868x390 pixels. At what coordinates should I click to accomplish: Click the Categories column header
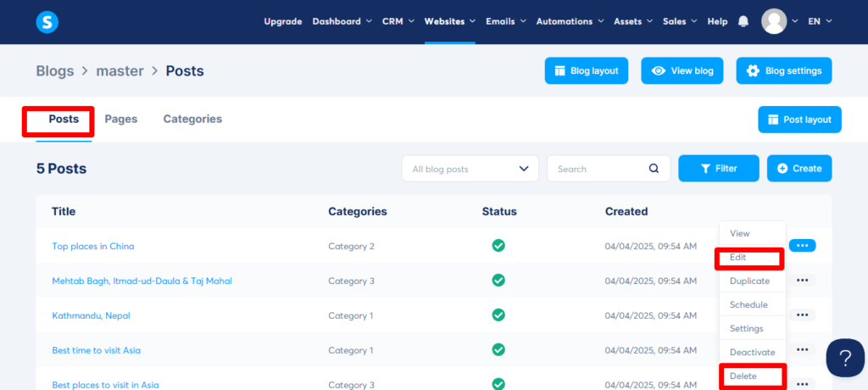358,211
